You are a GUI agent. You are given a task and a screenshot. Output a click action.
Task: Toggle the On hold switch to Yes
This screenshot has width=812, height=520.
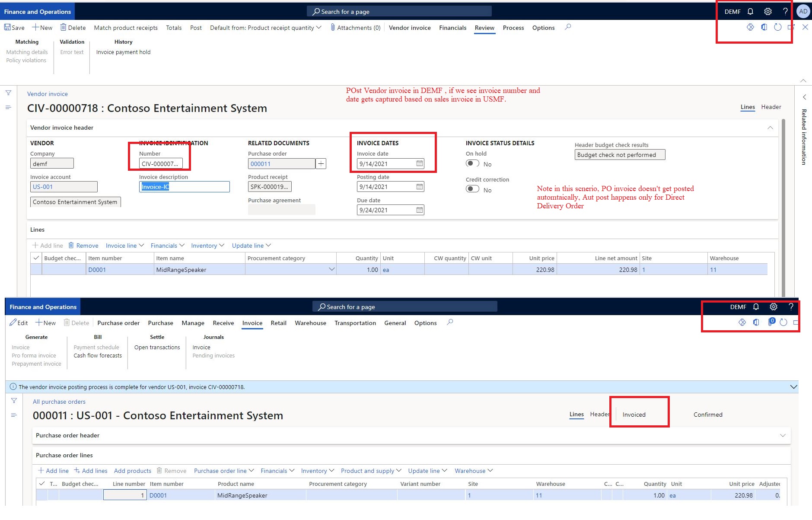(473, 163)
